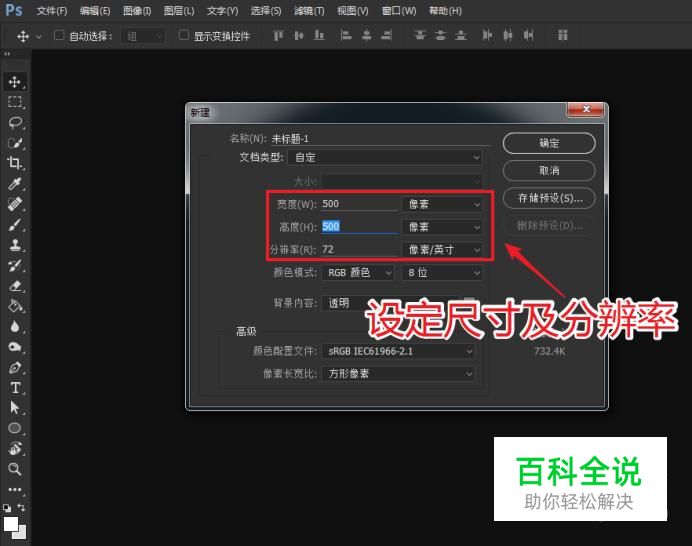Click the 高度(H) input field

[x=360, y=227]
